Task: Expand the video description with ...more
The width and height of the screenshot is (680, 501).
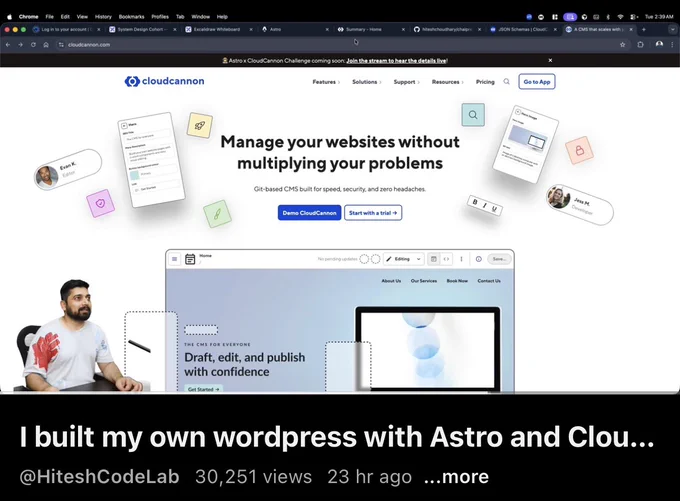Action: (x=456, y=476)
